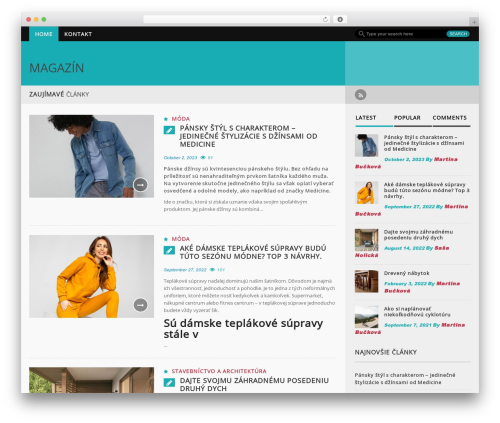Viewport: 500px width, 423px height.
Task: Open sidebar cycling road thumbnail
Action: click(366, 317)
